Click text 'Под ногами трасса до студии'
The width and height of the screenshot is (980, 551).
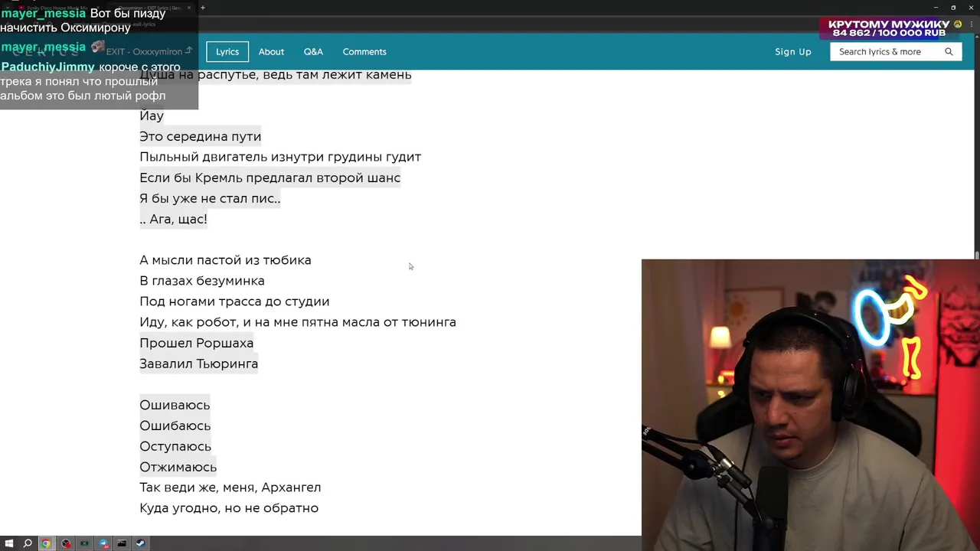pyautogui.click(x=234, y=302)
